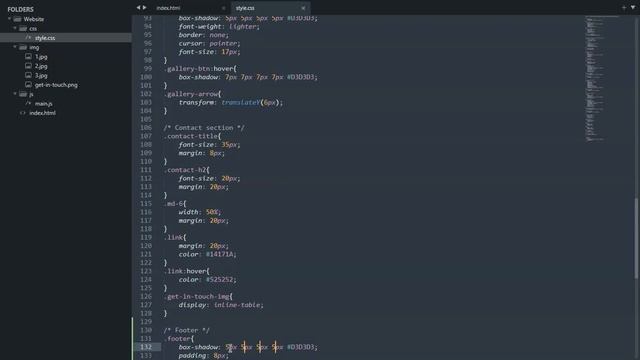This screenshot has height=360, width=640.
Task: Click the inline-table display value
Action: 238,305
